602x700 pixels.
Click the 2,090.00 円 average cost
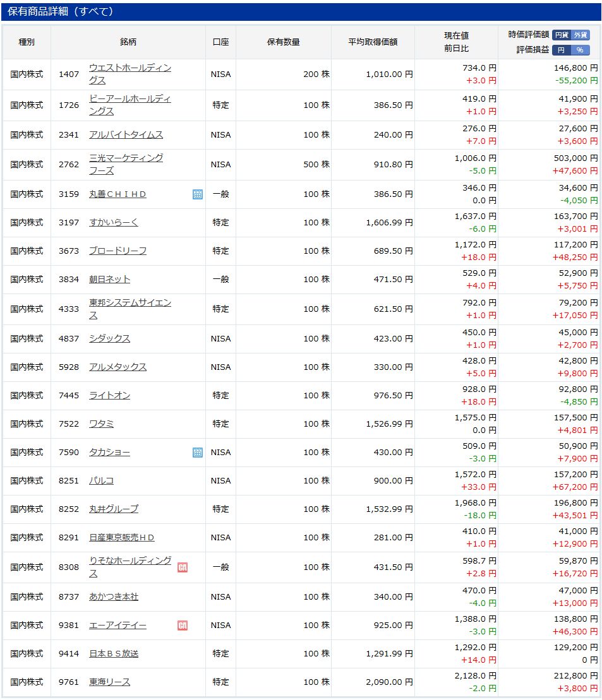pyautogui.click(x=389, y=682)
